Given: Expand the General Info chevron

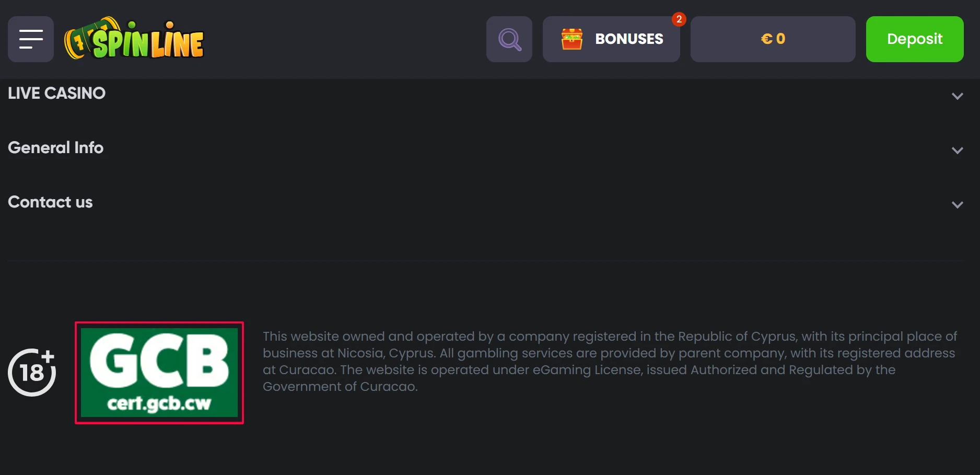Looking at the screenshot, I should (957, 150).
